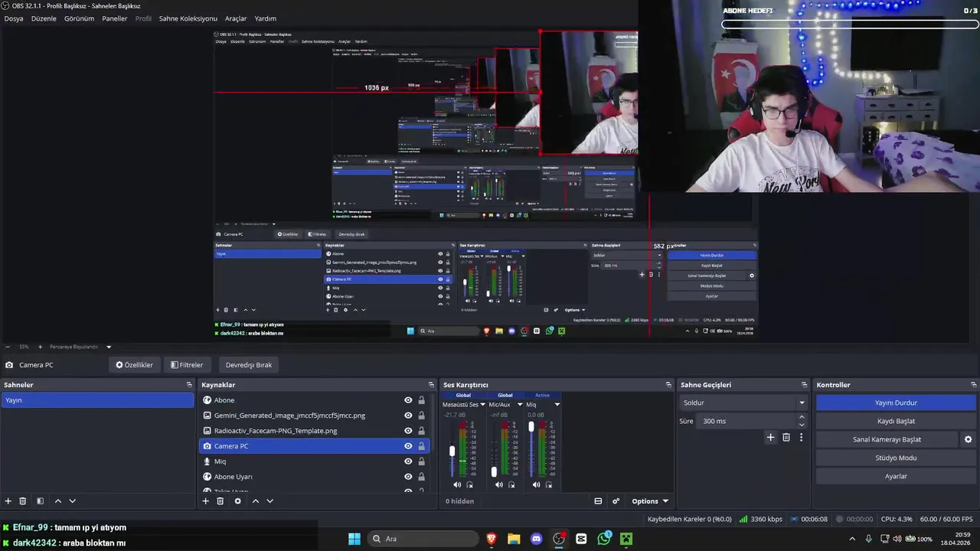
Task: Toggle visibility of the Abone source
Action: tap(408, 400)
